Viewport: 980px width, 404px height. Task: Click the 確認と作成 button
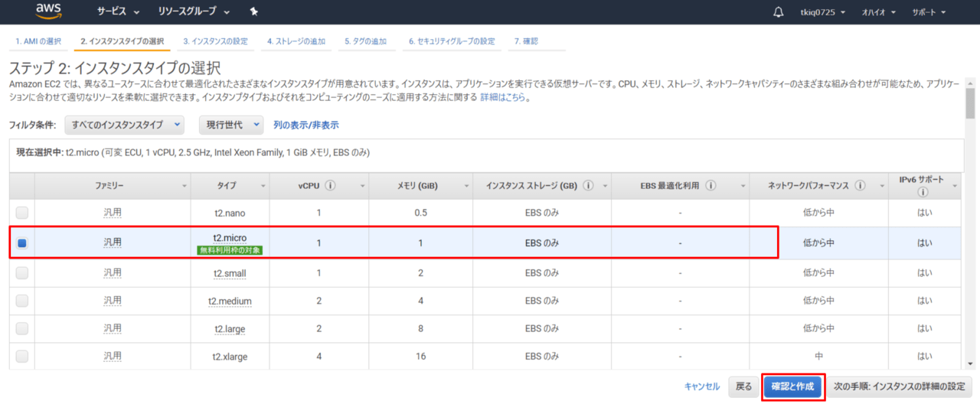coord(792,386)
